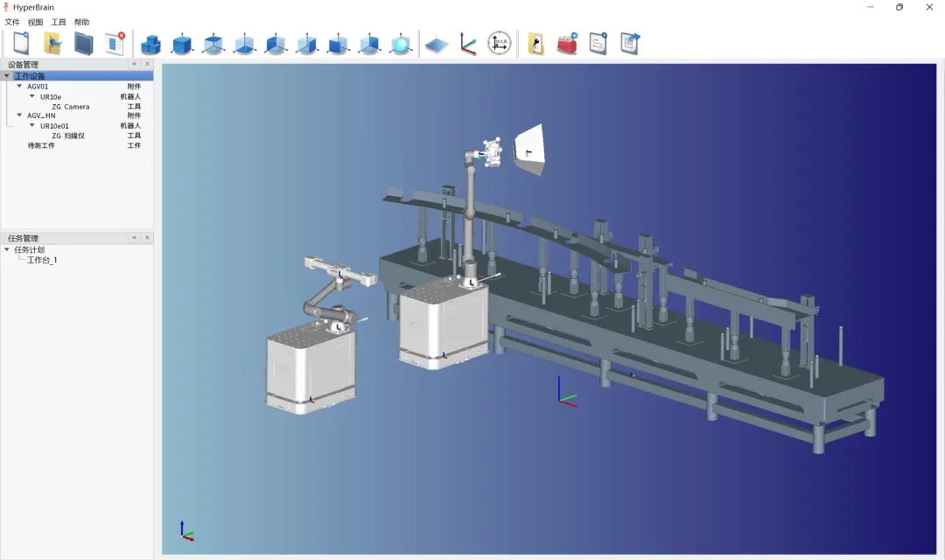Image resolution: width=945 pixels, height=560 pixels.
Task: Click the open folder toolbar icon
Action: click(x=52, y=43)
